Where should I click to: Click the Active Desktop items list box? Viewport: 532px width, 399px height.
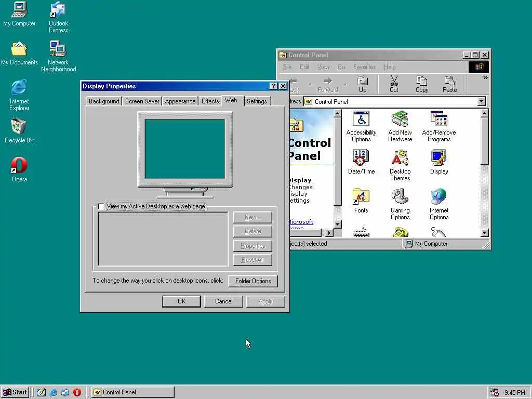pos(163,239)
